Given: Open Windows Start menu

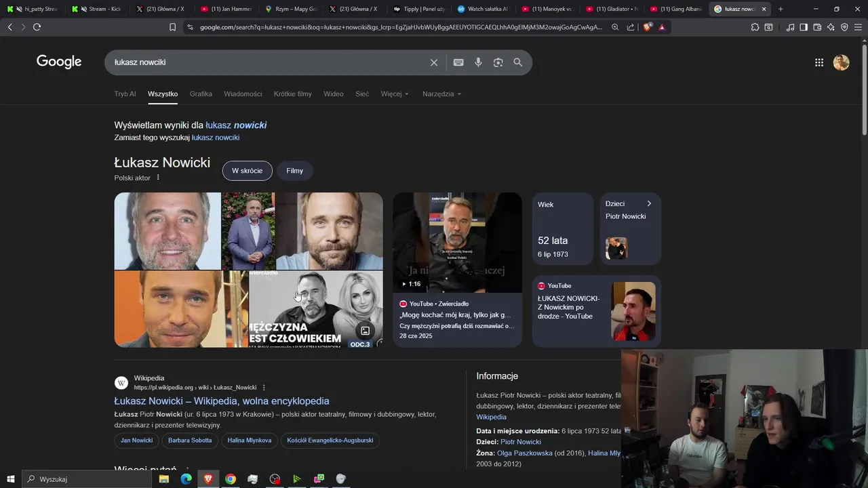Looking at the screenshot, I should point(11,479).
